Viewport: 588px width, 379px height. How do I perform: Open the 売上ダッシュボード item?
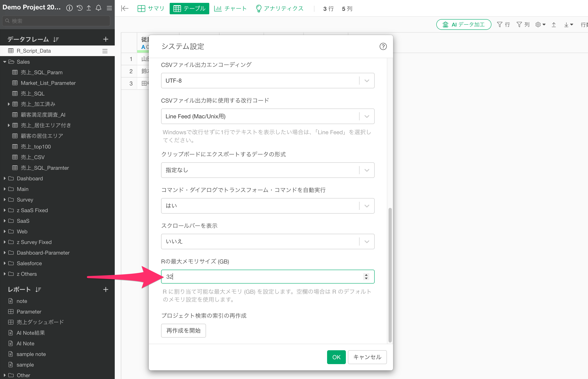click(x=40, y=322)
